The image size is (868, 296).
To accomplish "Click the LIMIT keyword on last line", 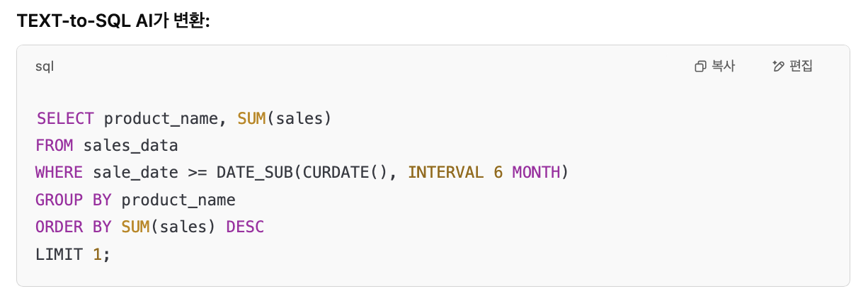I will pos(59,254).
